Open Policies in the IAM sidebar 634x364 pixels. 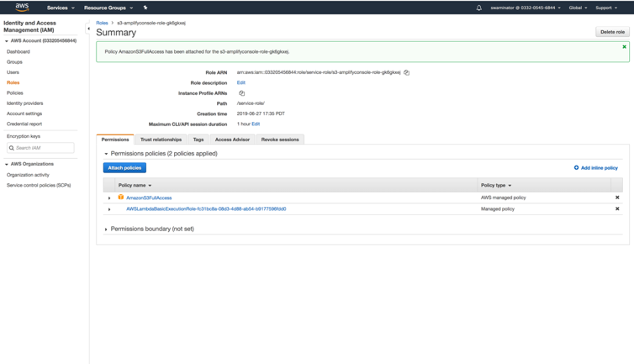15,93
